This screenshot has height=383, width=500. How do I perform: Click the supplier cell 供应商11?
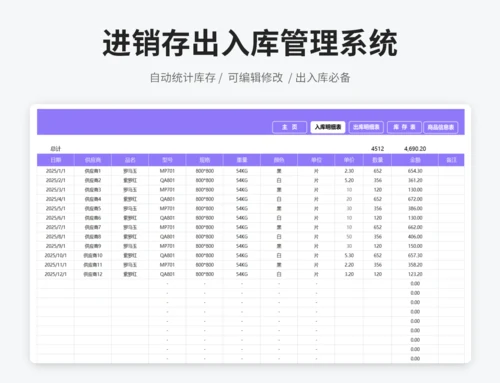click(93, 265)
